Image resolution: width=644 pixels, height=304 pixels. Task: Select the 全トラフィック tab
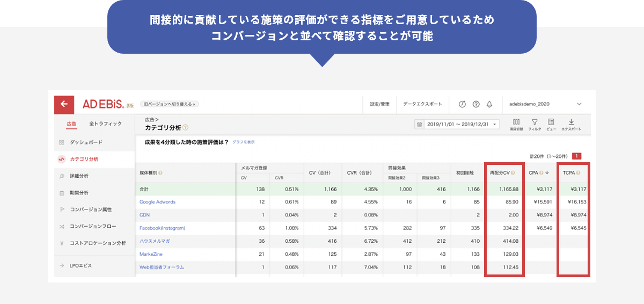point(105,124)
